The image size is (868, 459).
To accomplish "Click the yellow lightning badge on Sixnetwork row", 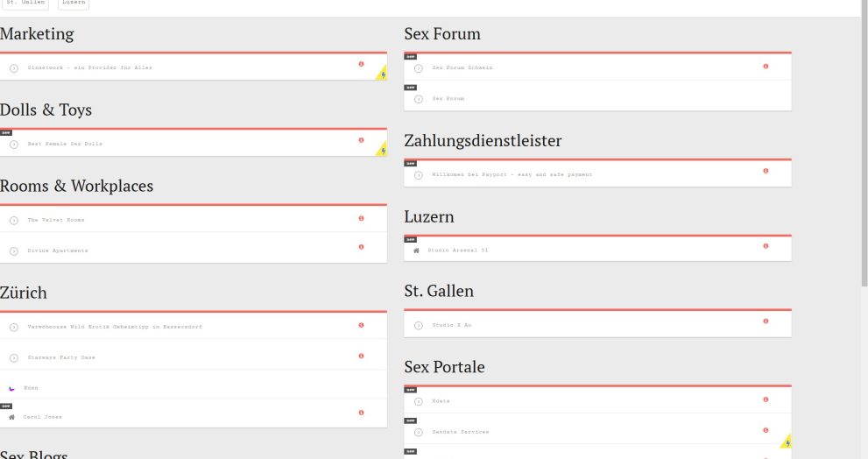I will tap(382, 74).
